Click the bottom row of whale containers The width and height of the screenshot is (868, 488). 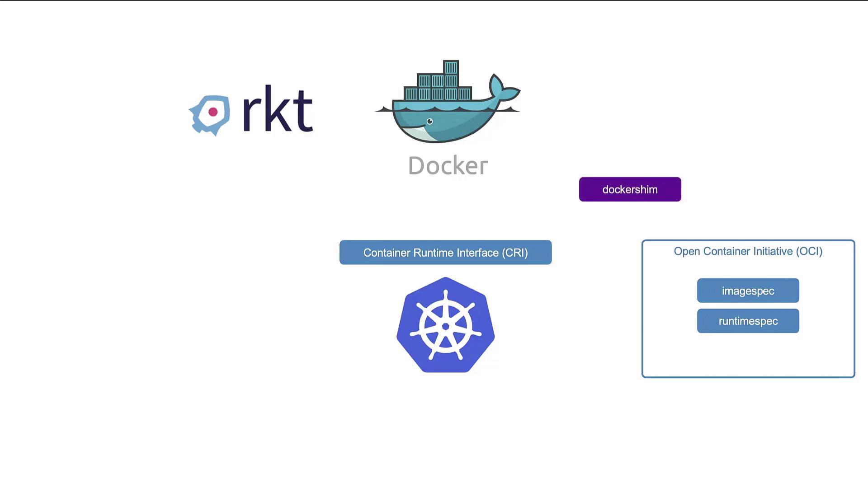pos(437,94)
